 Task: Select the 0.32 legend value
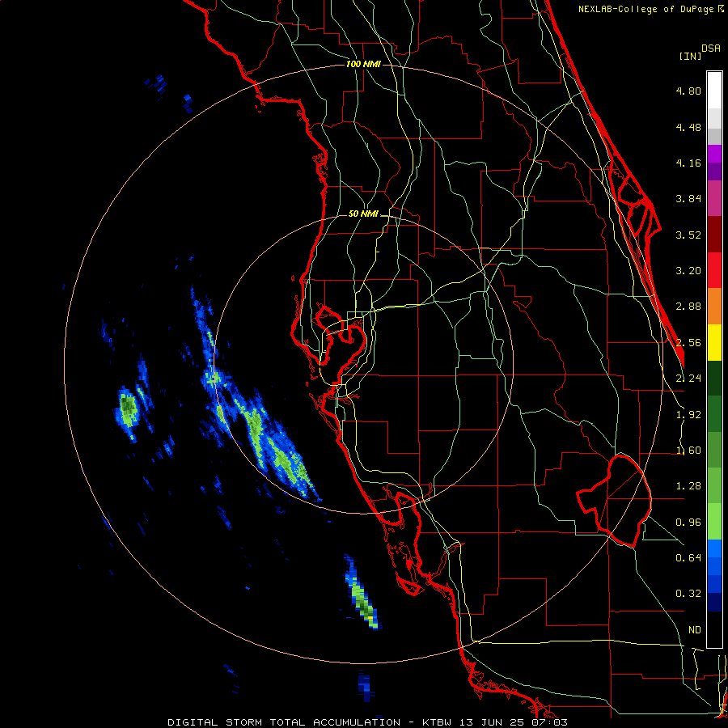688,594
